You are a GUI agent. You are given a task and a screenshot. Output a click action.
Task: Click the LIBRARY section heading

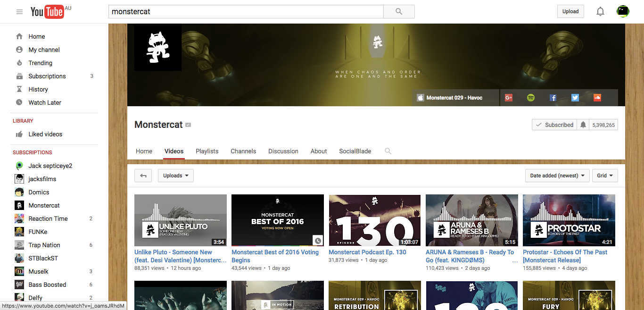[23, 121]
